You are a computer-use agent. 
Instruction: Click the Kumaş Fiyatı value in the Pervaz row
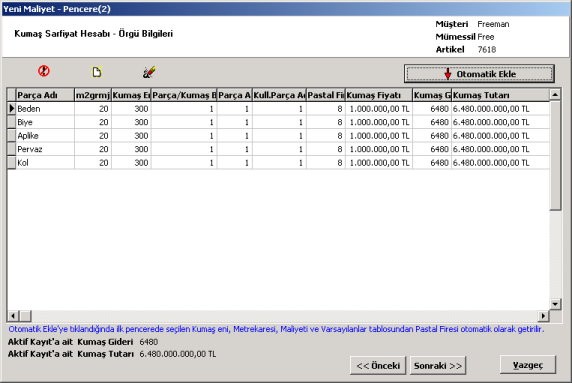click(x=379, y=149)
